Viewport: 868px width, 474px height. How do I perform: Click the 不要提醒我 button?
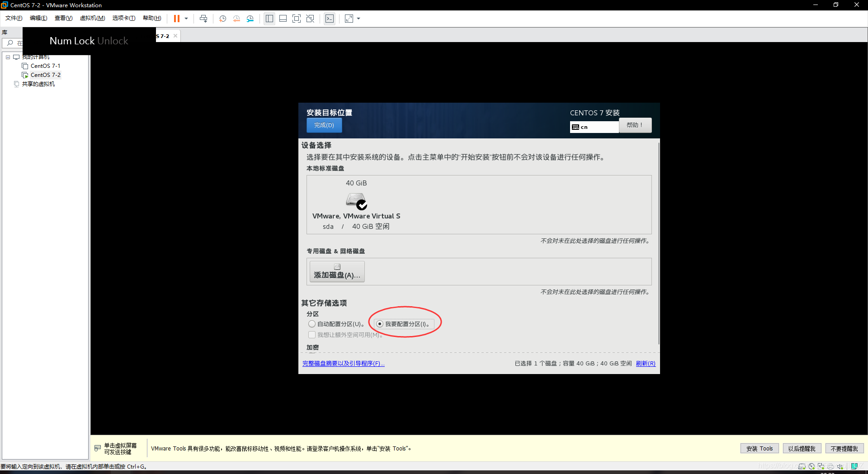(x=844, y=449)
